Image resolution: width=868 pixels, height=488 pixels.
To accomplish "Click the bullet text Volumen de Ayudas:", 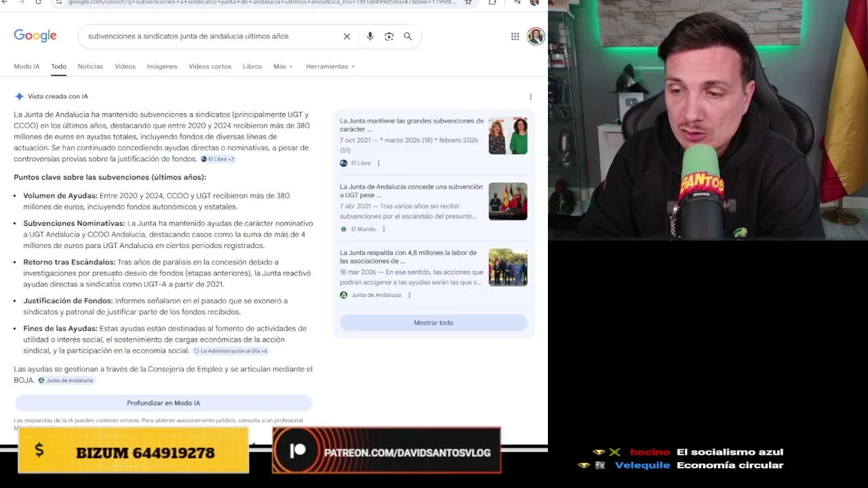I will tap(60, 196).
